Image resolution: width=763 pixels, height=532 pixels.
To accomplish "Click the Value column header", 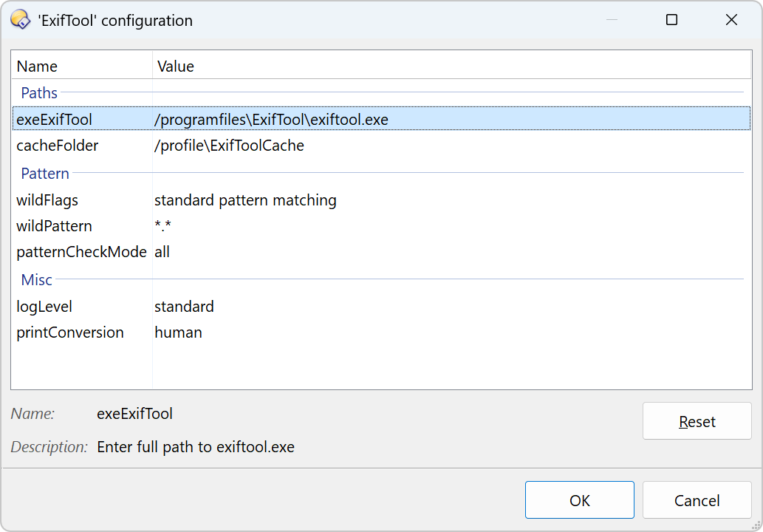I will (x=452, y=66).
